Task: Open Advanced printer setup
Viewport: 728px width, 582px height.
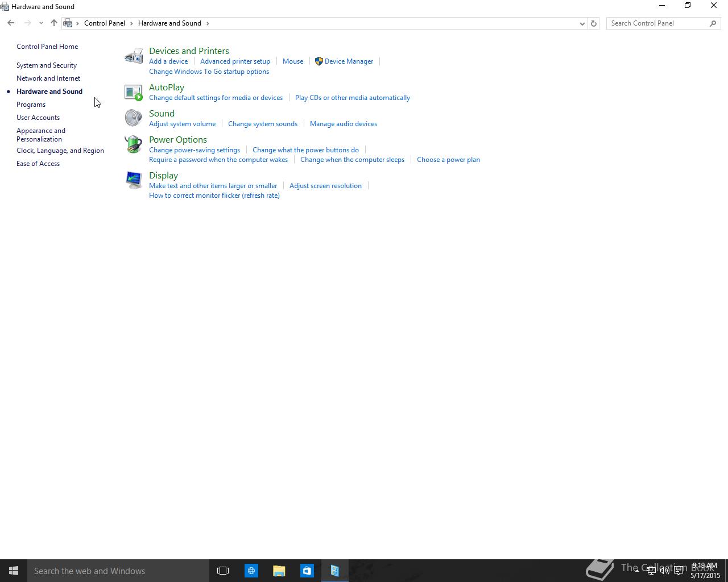Action: (235, 61)
